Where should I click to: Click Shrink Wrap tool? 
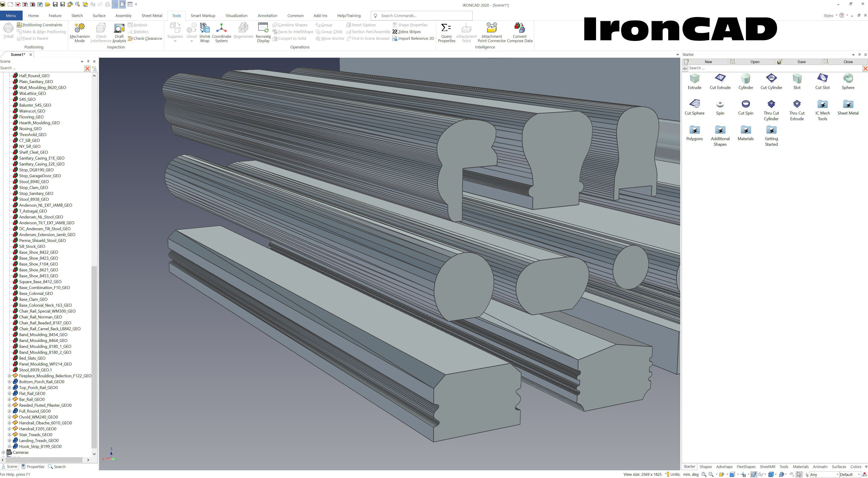(x=204, y=32)
